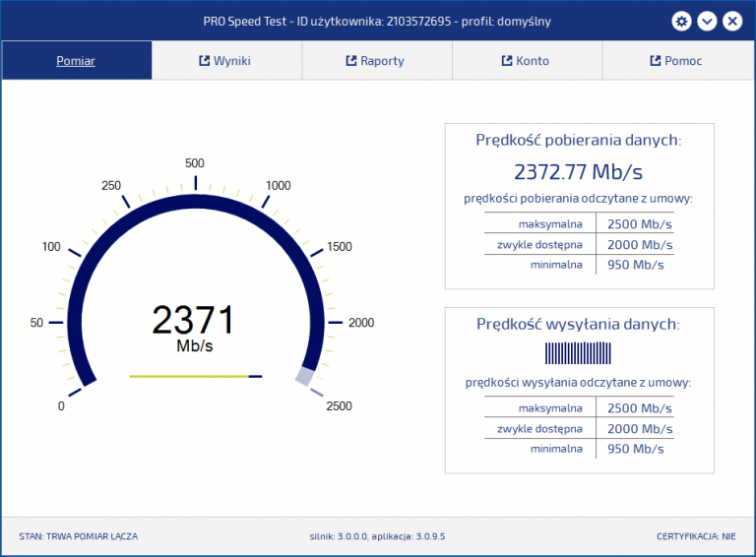Open the Raporty tab
Screen dimensions: 756x557
(x=376, y=61)
